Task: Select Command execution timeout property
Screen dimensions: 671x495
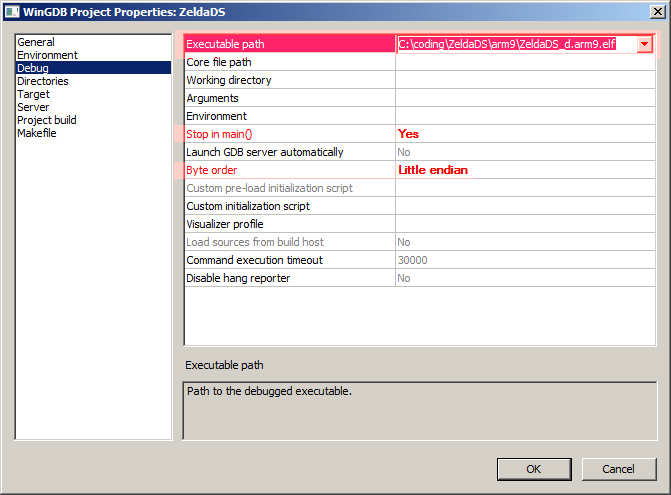Action: point(290,260)
